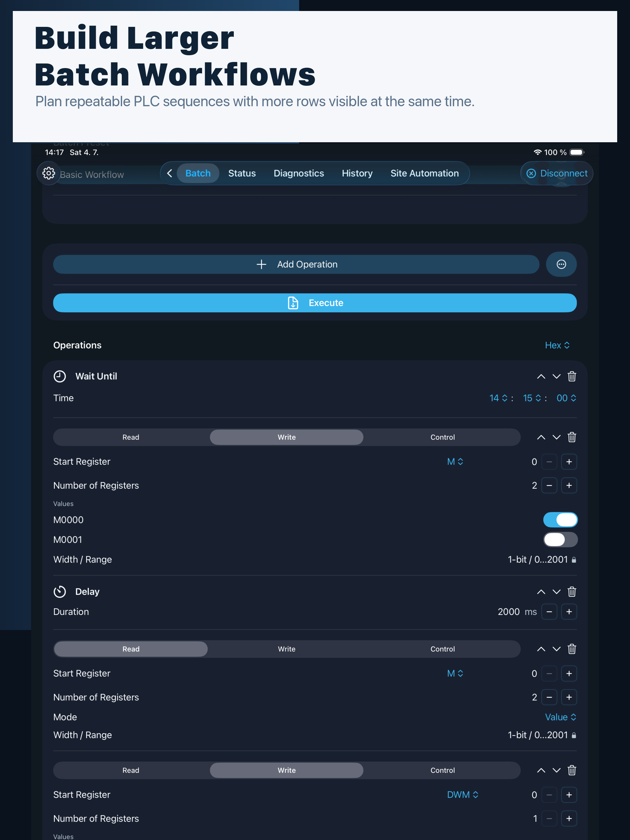Open the Hex number format dropdown
630x840 pixels.
557,345
